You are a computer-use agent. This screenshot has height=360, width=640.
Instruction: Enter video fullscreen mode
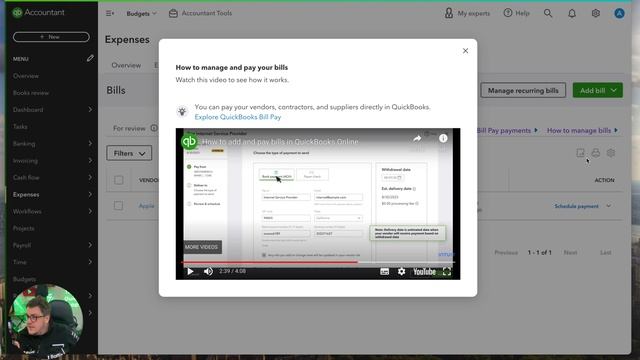pyautogui.click(x=447, y=271)
